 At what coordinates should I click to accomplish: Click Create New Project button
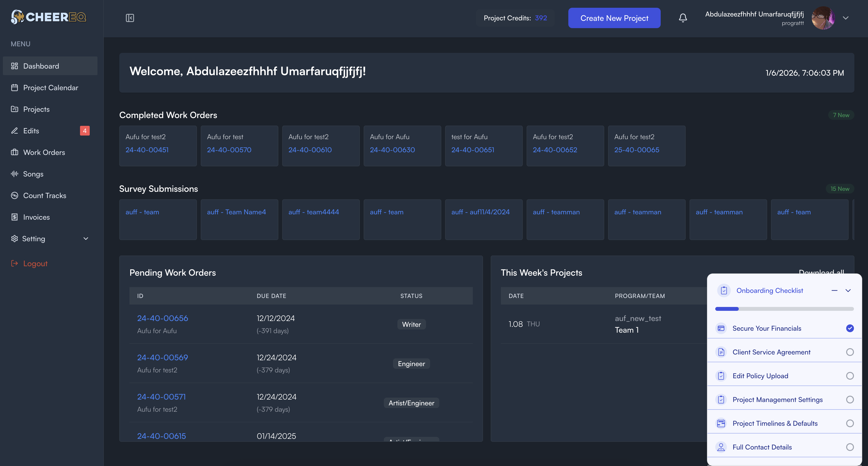click(x=614, y=18)
